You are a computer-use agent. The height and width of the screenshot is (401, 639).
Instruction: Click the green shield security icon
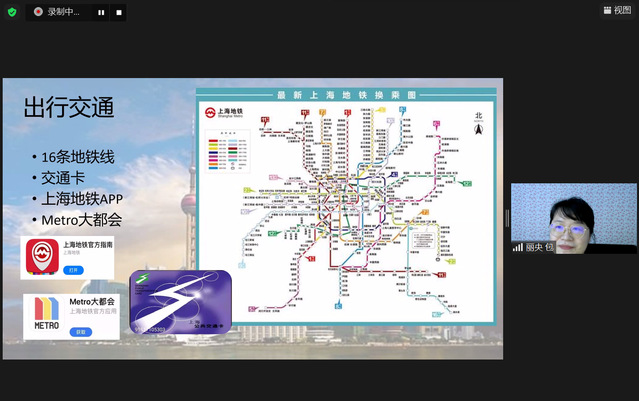click(x=11, y=12)
